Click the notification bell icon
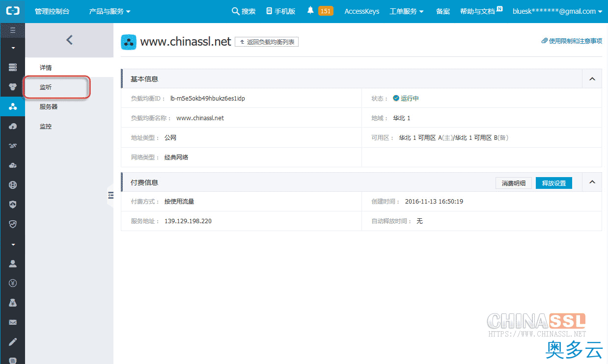The height and width of the screenshot is (364, 608). click(310, 11)
